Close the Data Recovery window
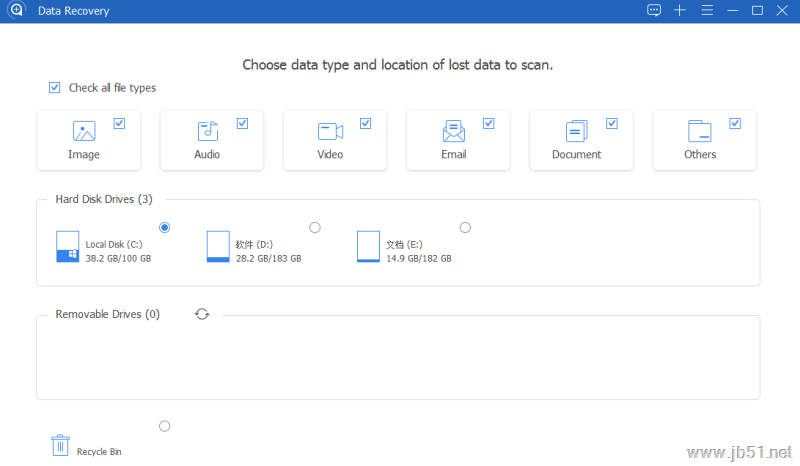This screenshot has width=800, height=466. click(x=782, y=10)
